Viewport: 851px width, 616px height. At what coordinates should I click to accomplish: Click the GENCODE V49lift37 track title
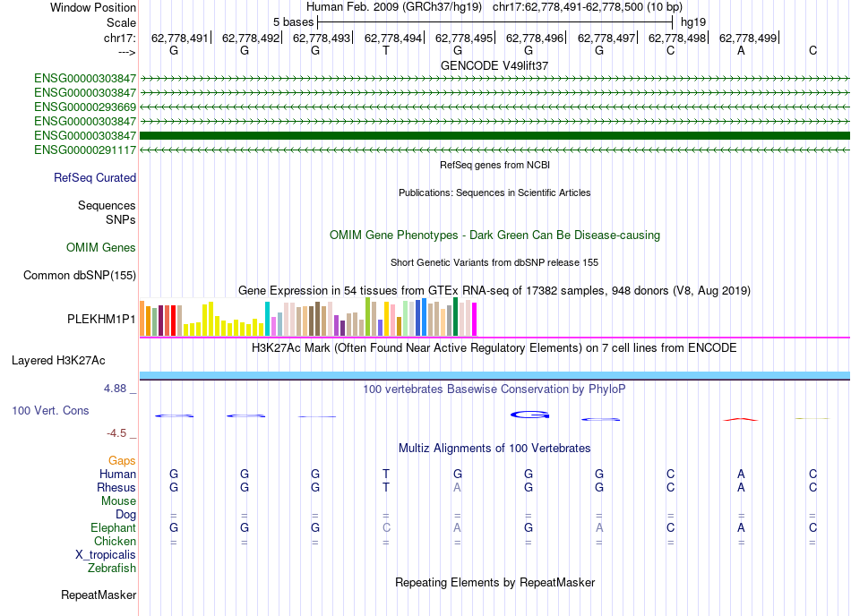[494, 65]
